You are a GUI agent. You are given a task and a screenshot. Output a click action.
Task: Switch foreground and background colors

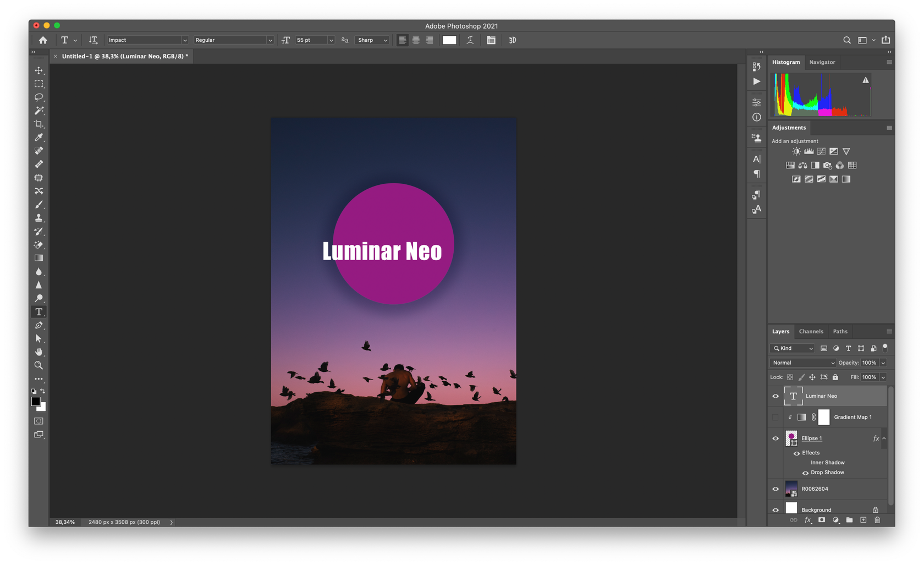[43, 391]
